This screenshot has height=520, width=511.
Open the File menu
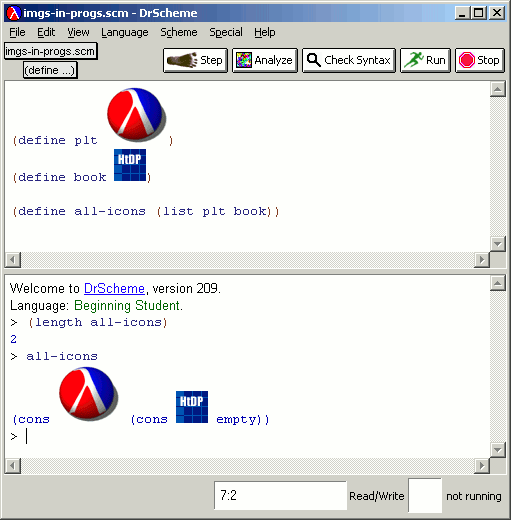(x=17, y=32)
